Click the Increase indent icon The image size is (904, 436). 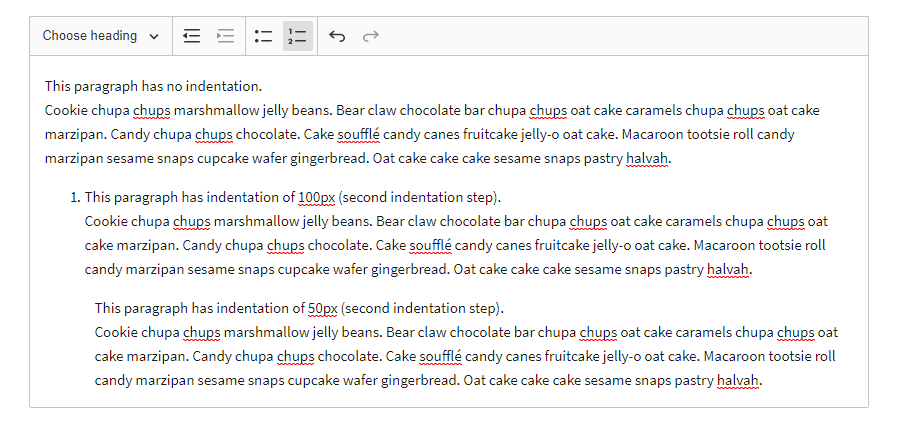(225, 36)
